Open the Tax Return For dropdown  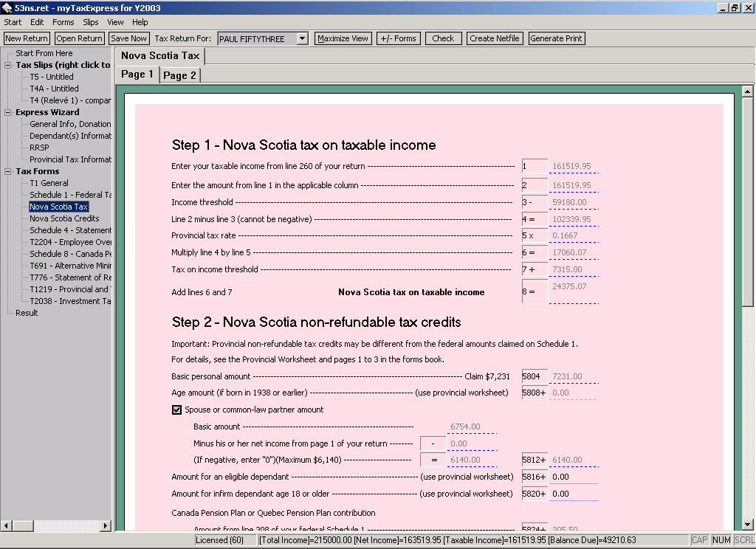pos(302,38)
